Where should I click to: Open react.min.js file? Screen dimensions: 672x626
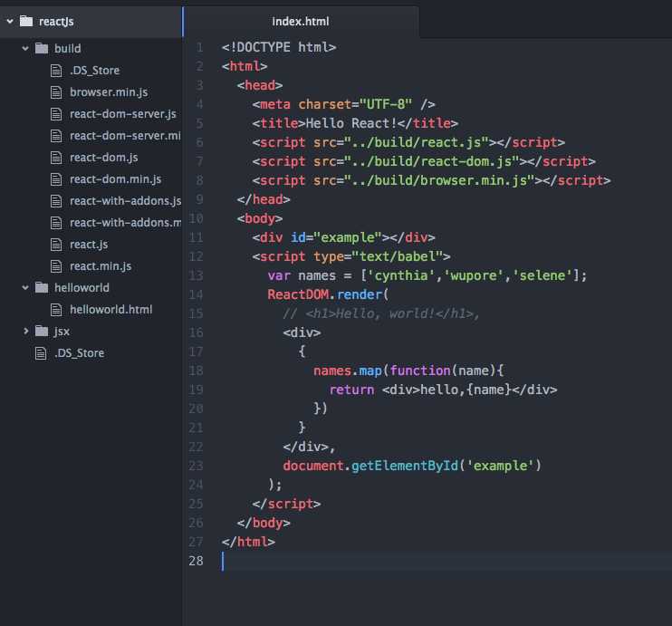pyautogui.click(x=101, y=266)
